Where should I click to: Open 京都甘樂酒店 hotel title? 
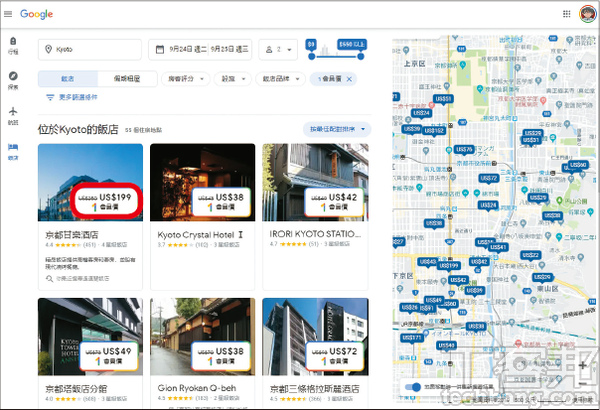click(72, 235)
